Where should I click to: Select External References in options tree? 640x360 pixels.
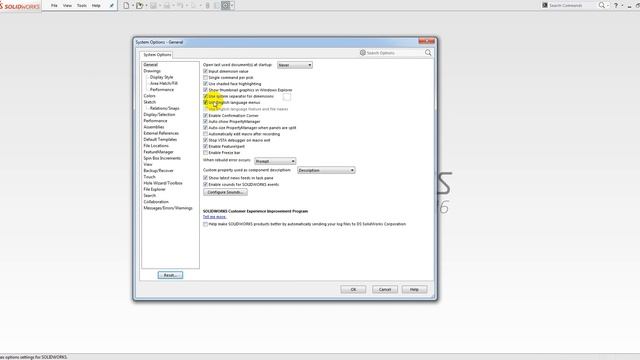(161, 133)
